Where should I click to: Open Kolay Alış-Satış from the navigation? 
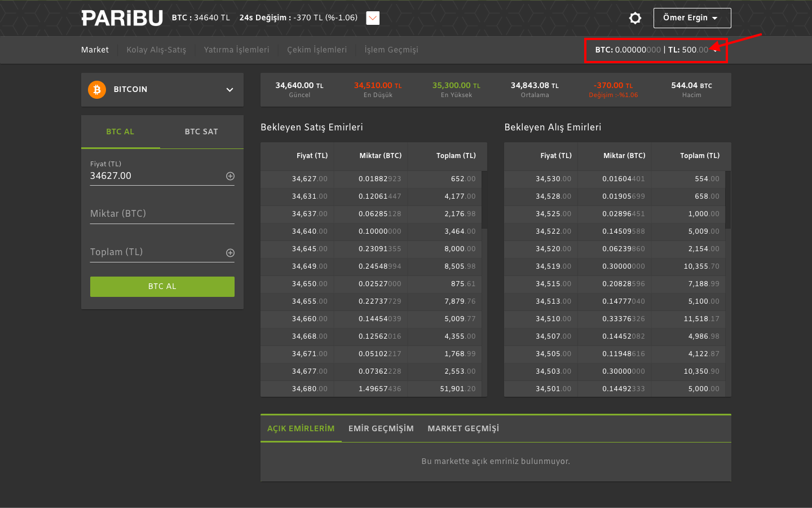click(x=156, y=50)
